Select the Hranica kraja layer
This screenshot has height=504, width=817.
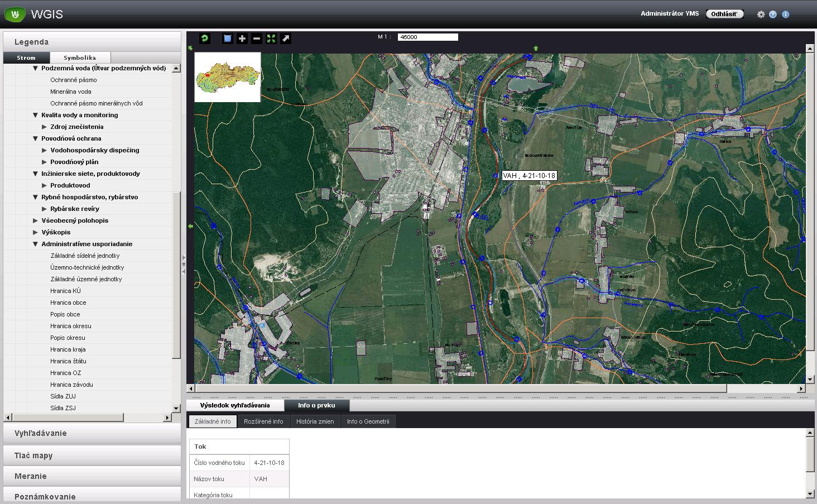68,349
